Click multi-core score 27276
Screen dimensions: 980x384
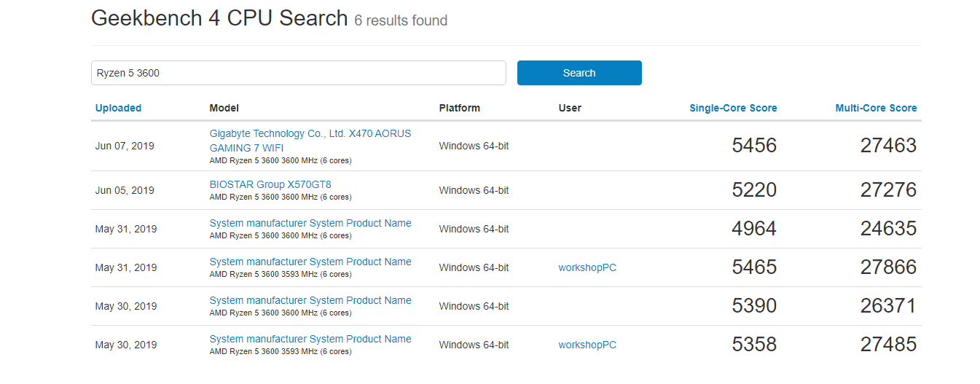pos(888,190)
